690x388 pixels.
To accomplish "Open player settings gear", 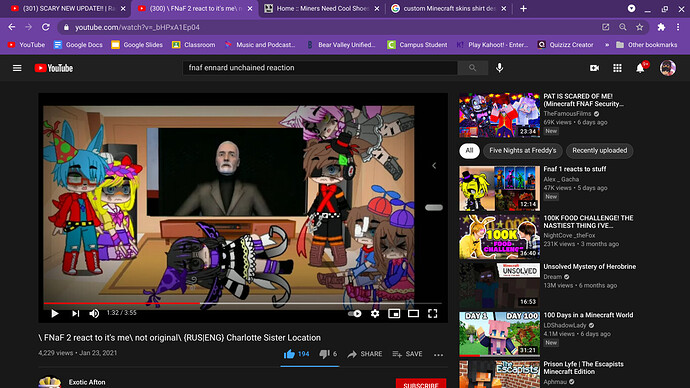I will coord(375,313).
